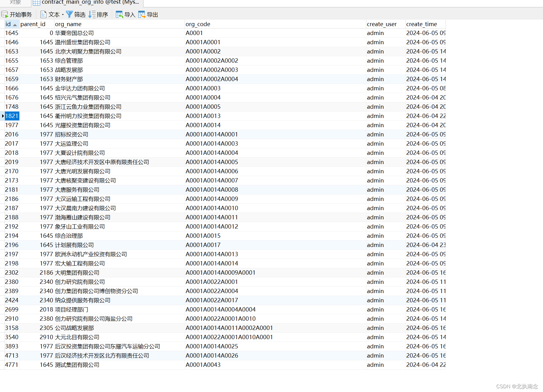Click the Begin Transaction (开始事务) icon
This screenshot has width=543, height=392.
[x=5, y=14]
